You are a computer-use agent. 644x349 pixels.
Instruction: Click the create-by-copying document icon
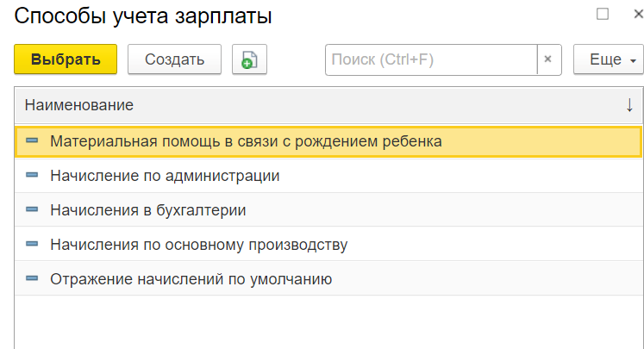249,59
